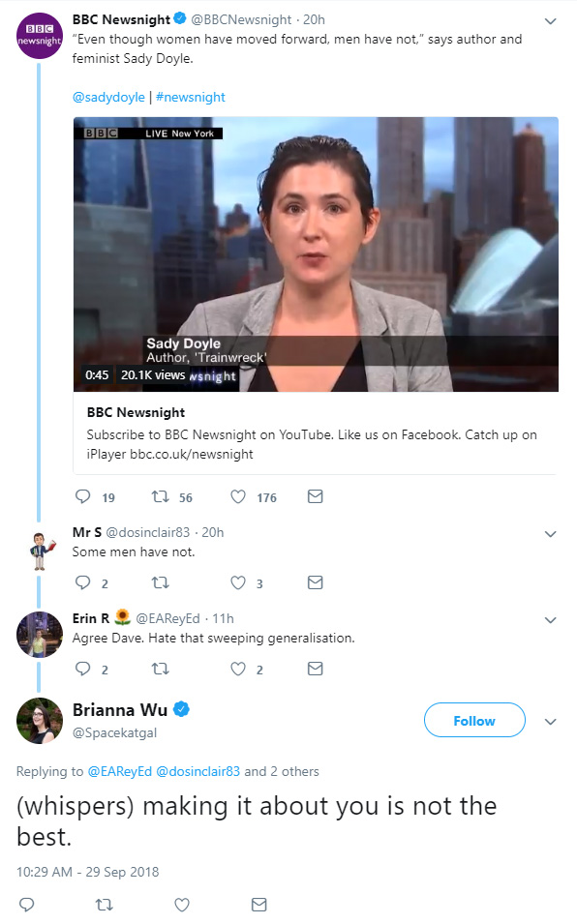Open the #newsnight hashtag
The height and width of the screenshot is (924, 577).
(191, 97)
